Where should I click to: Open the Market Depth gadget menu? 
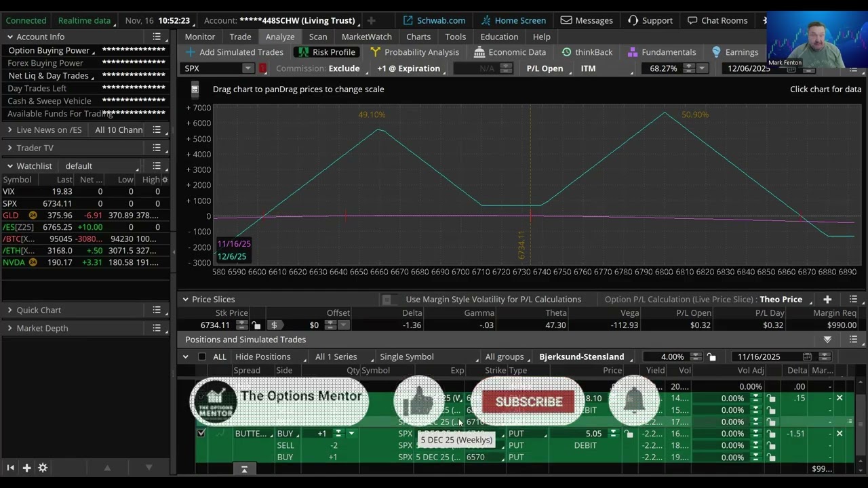coord(157,328)
